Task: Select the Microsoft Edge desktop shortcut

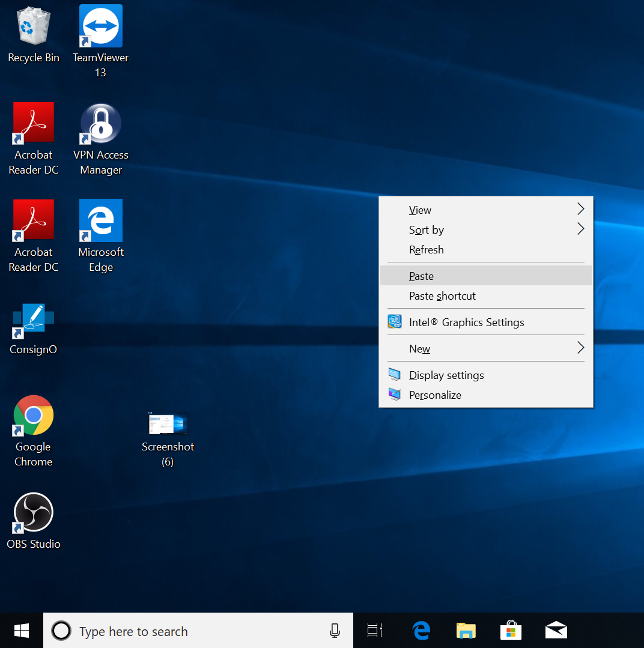Action: coord(101,236)
